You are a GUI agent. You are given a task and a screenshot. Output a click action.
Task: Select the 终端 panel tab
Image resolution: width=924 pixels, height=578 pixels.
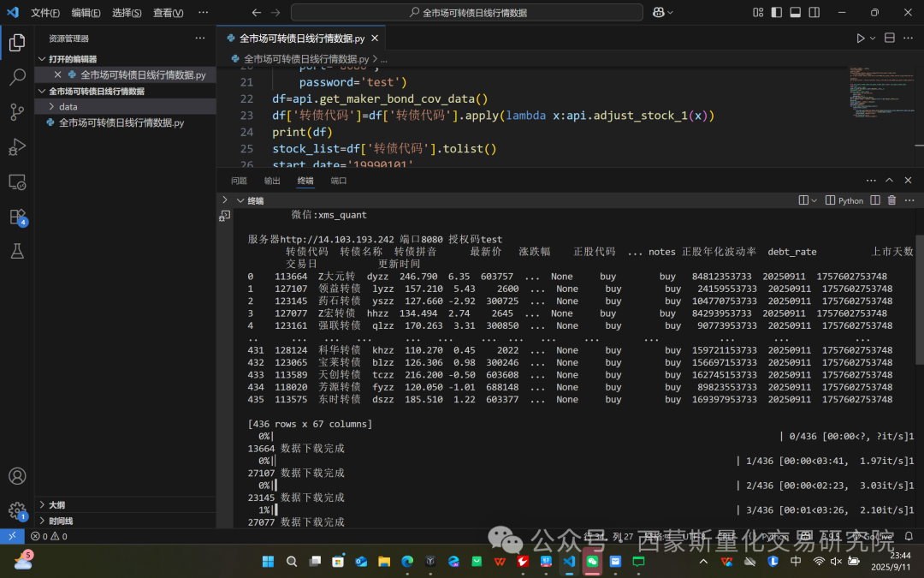[305, 181]
